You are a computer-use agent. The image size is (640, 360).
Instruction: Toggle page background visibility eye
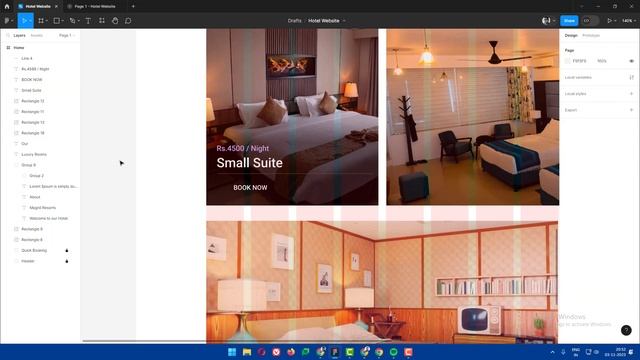pyautogui.click(x=631, y=61)
